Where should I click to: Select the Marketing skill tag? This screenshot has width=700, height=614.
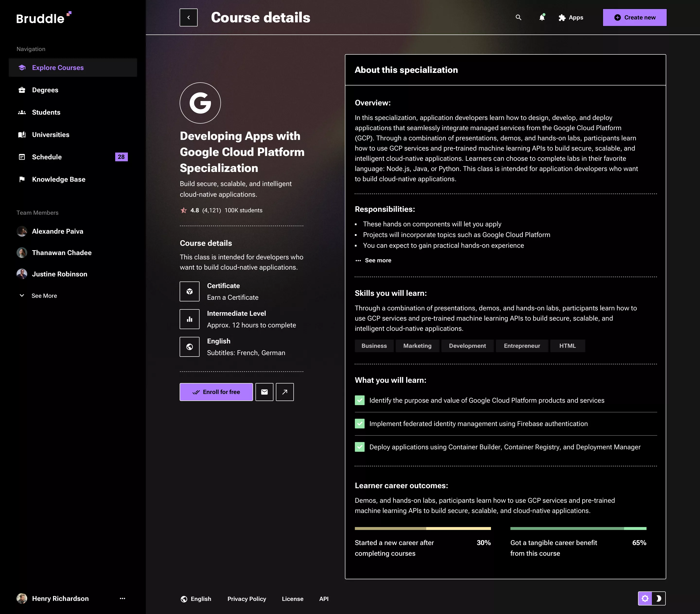click(417, 346)
